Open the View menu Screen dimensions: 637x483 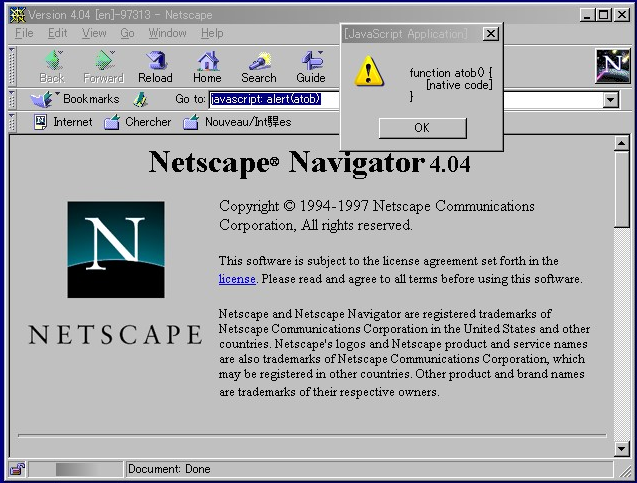coord(94,33)
